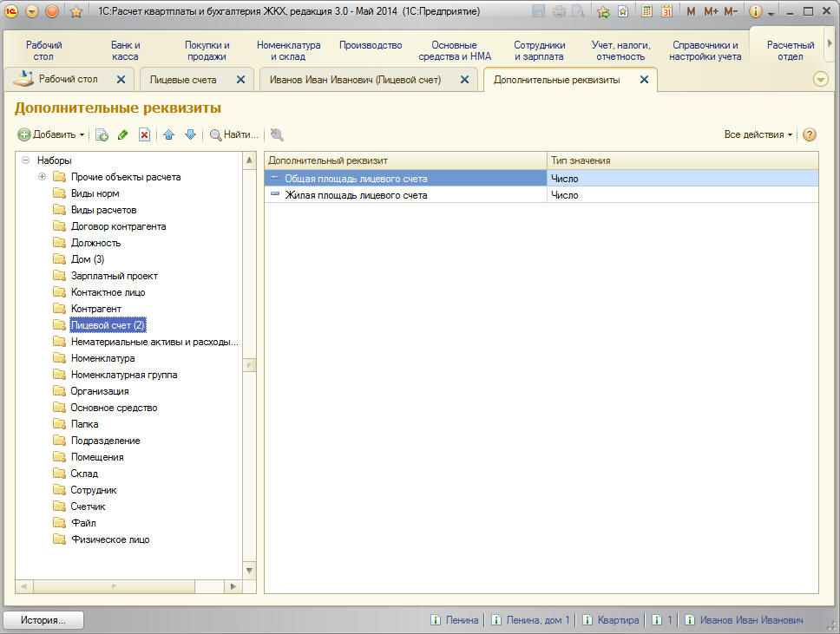Open the info icon dropdown arrow
Viewport: 840px width, 634px height.
[x=771, y=13]
